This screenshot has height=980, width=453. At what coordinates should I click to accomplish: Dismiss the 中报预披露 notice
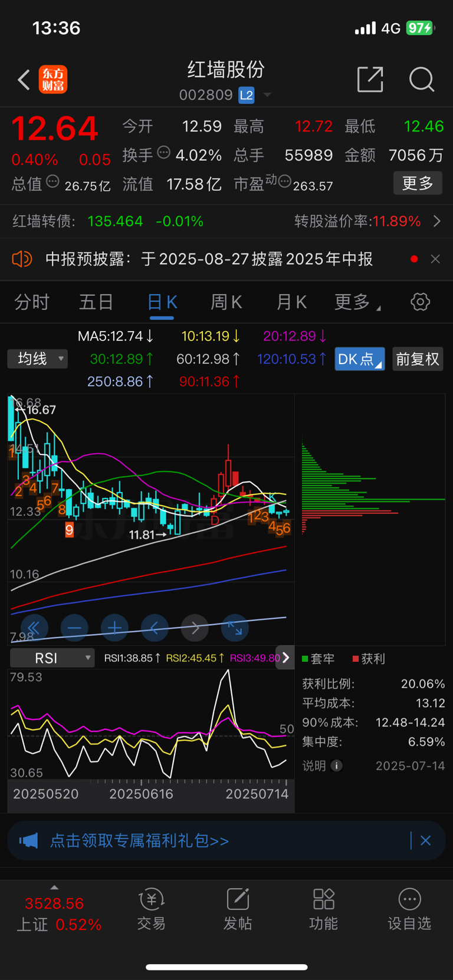pyautogui.click(x=435, y=259)
